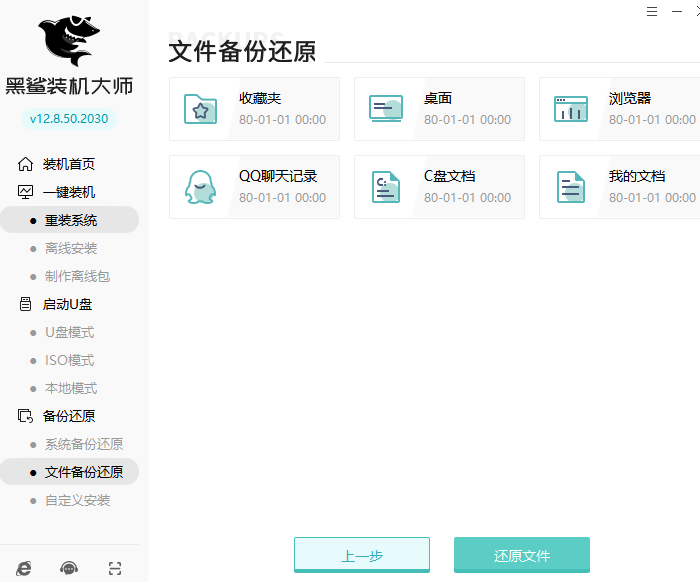Screen dimensions: 700x582
Task: Click the 启动U盘 USB drive icon
Action: (25, 304)
